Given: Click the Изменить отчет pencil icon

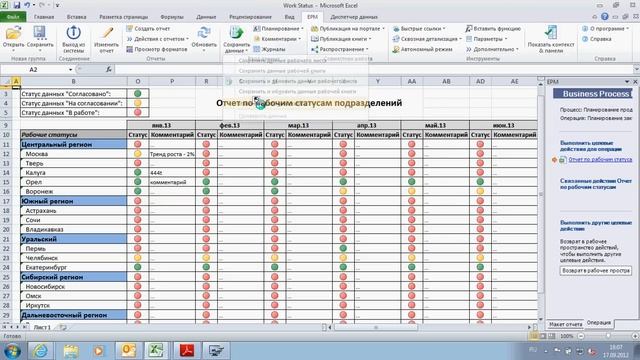Looking at the screenshot, I should [107, 33].
